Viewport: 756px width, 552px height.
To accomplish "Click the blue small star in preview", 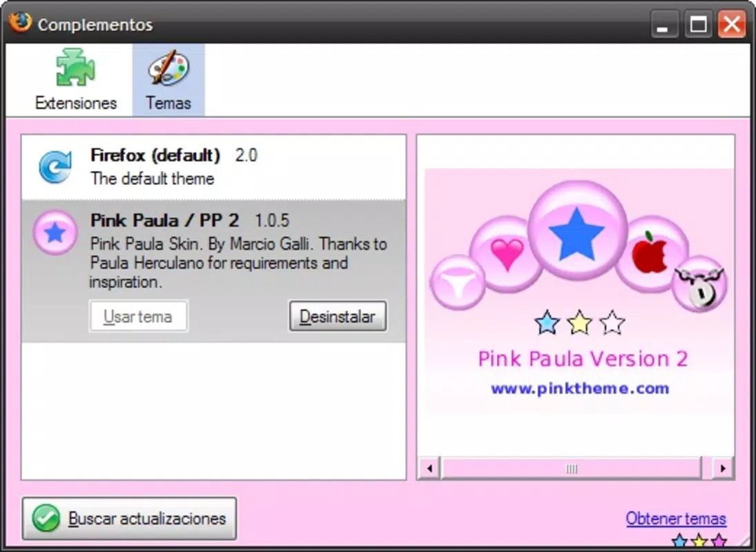I will click(547, 323).
